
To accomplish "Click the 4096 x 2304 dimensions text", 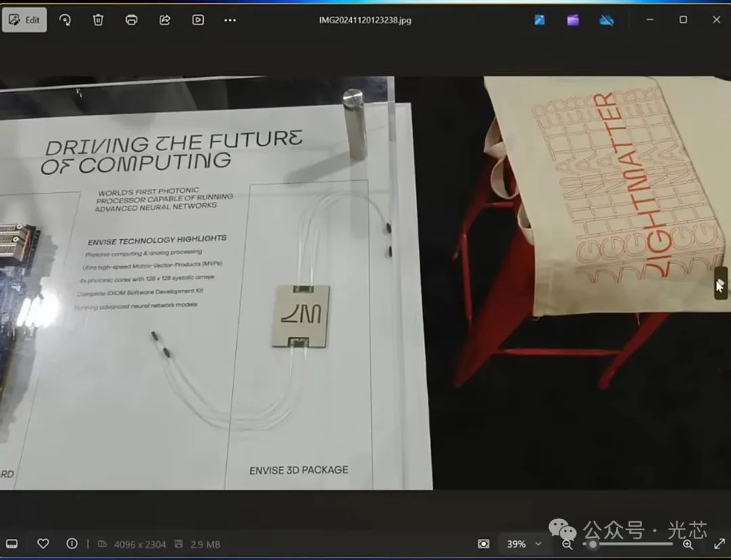I will 140,544.
